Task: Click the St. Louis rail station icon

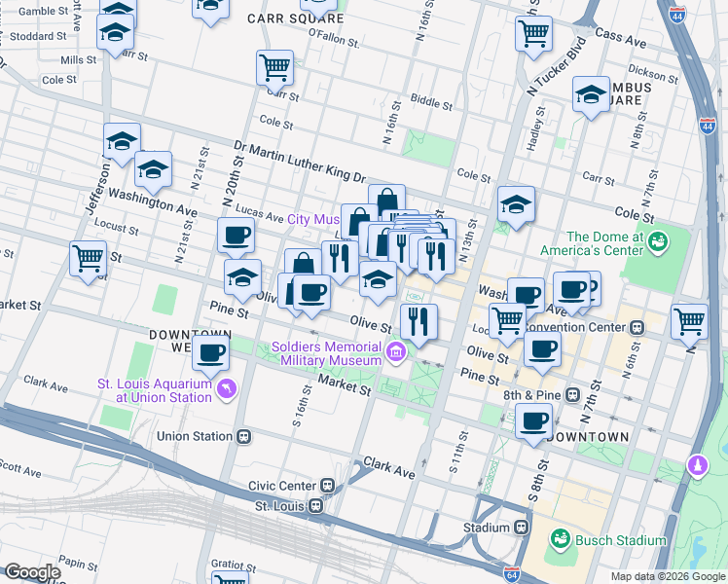Action: pos(315,506)
